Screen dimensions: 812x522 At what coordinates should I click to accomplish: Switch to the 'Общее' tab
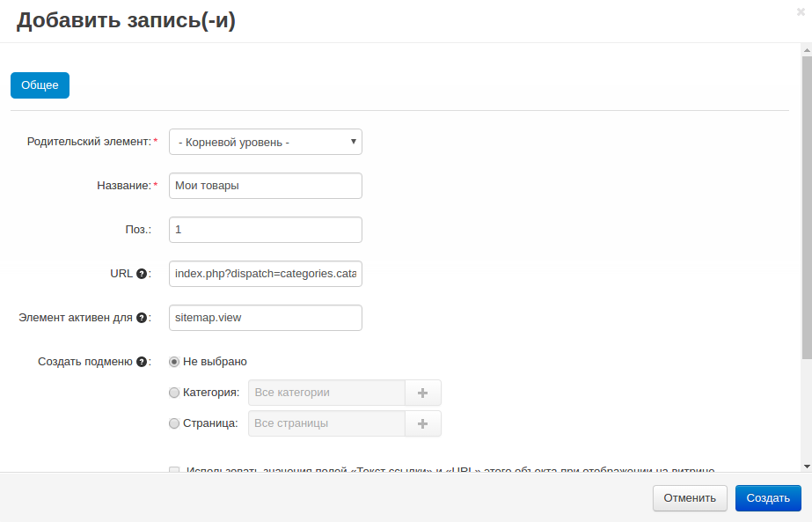pos(40,85)
